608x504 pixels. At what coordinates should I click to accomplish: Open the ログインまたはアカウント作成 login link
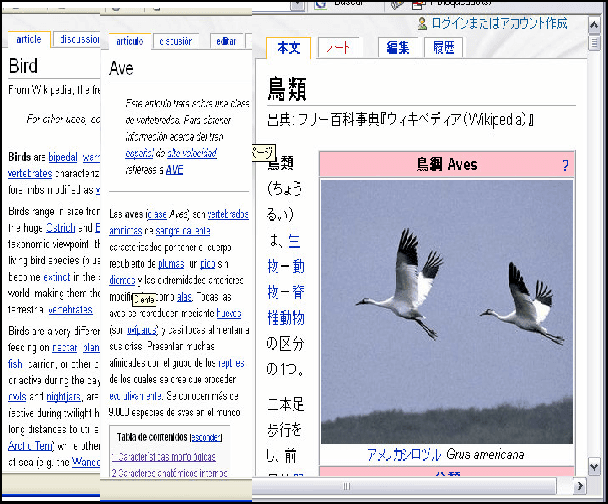(x=499, y=23)
